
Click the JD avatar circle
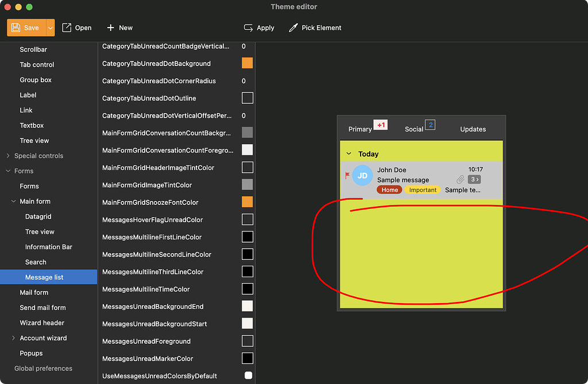pos(362,175)
